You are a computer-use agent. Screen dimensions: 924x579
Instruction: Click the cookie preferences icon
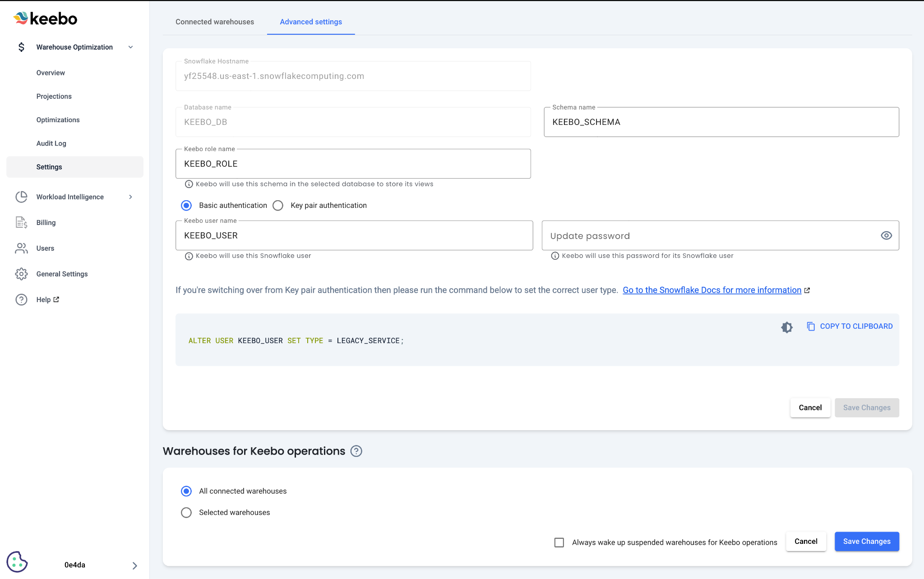17,562
